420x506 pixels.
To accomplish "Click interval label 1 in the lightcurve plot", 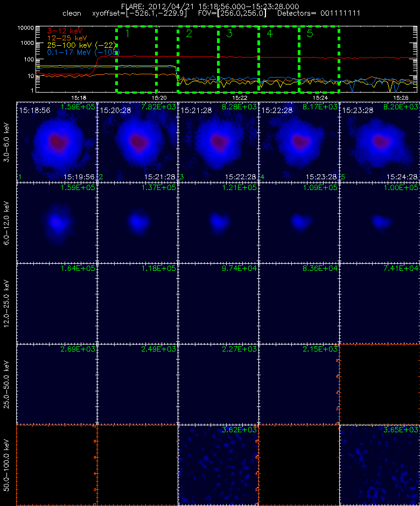I will pos(127,33).
